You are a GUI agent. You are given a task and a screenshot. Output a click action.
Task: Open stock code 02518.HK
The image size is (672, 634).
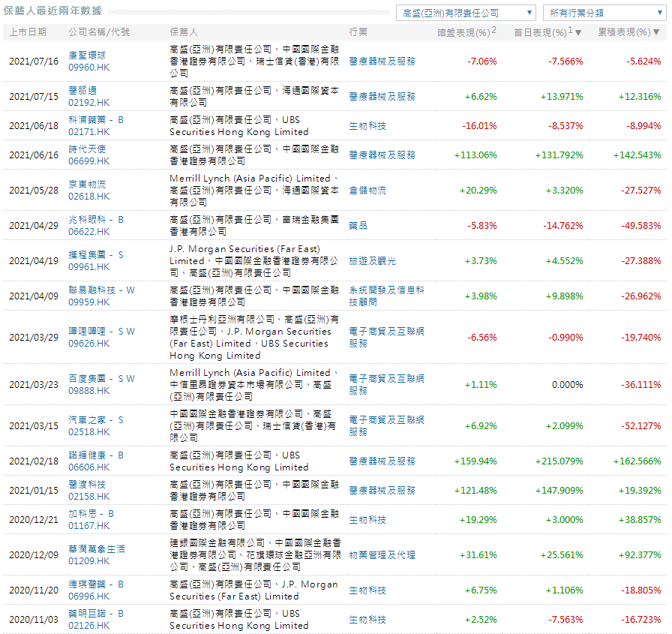pos(89,431)
